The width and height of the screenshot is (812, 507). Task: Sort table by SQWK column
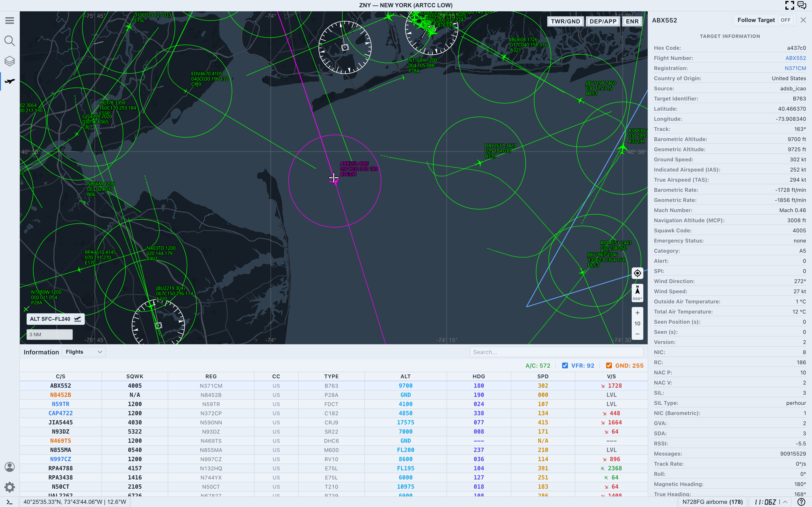pos(135,376)
